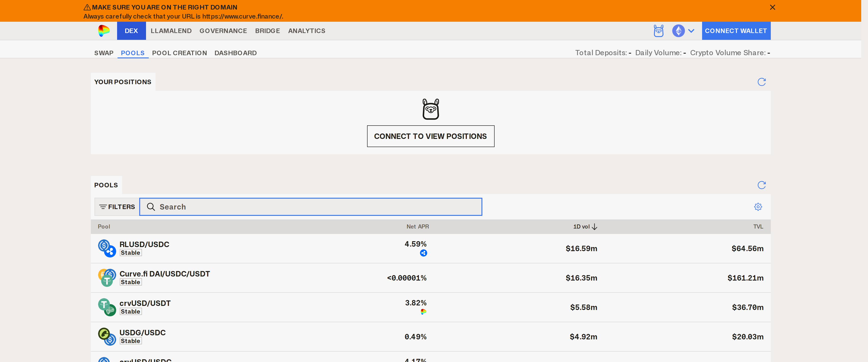Viewport: 868px width, 362px height.
Task: Open the POOL CREATION subtab
Action: click(179, 53)
